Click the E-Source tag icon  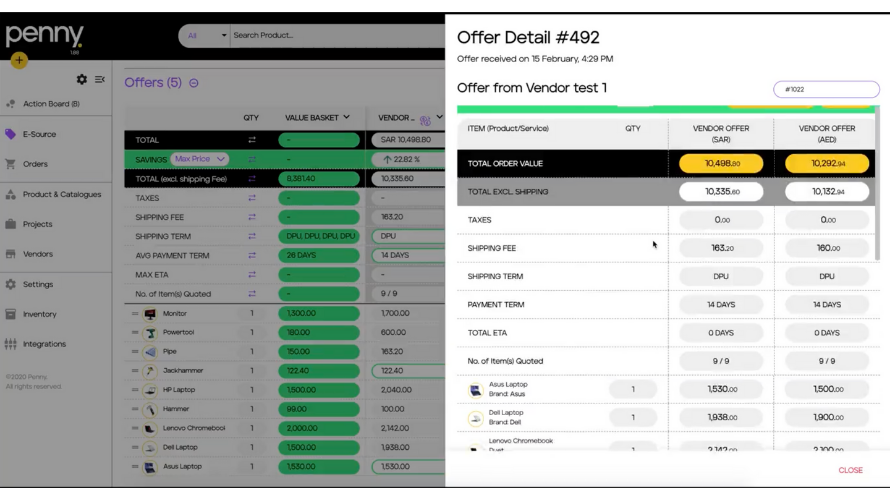pyautogui.click(x=11, y=134)
